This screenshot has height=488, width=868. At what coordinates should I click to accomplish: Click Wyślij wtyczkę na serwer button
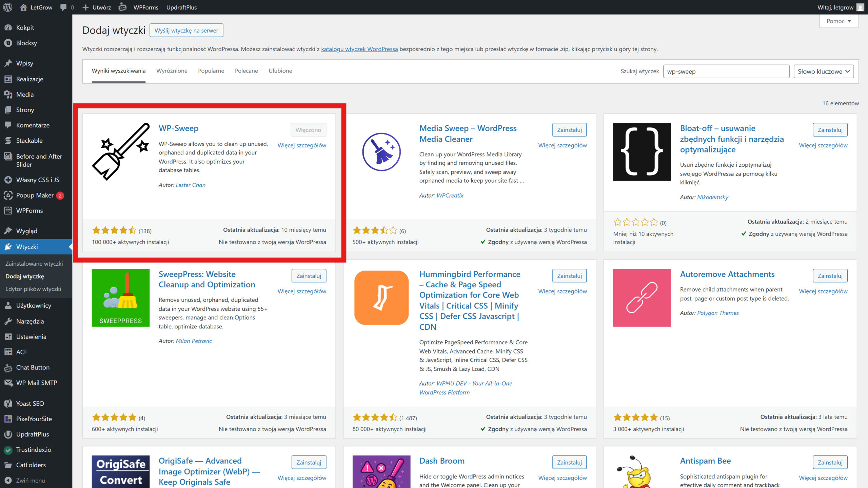(x=186, y=30)
